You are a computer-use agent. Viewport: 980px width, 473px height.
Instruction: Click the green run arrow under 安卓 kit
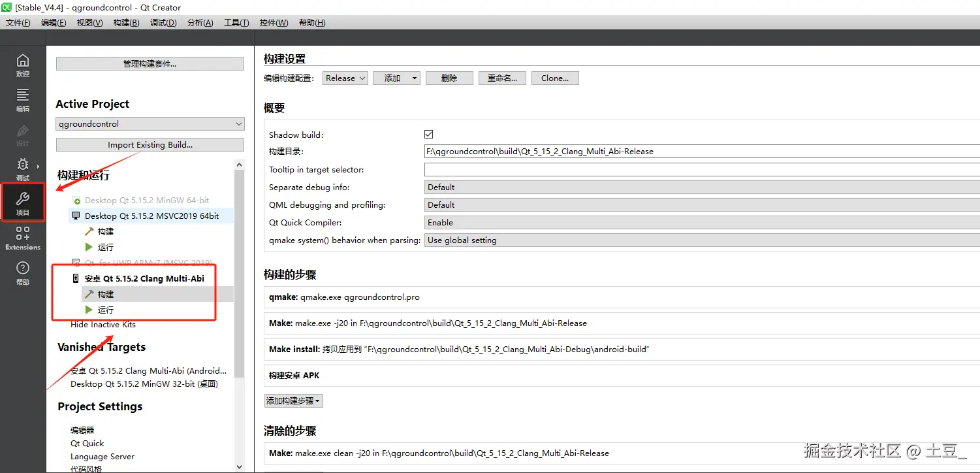pyautogui.click(x=89, y=310)
